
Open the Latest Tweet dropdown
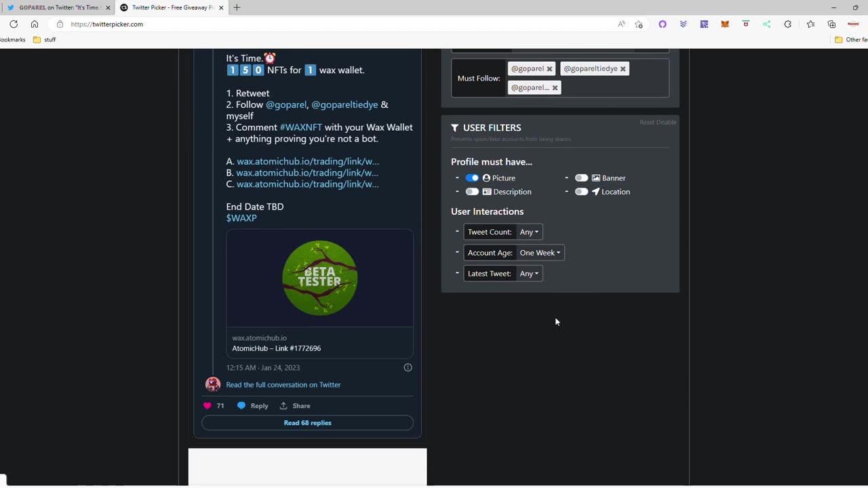tap(529, 274)
